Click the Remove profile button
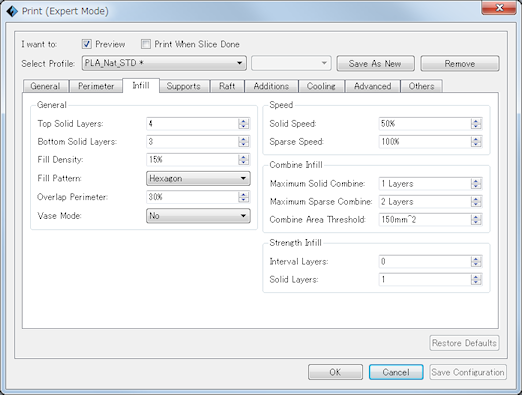The height and width of the screenshot is (395, 522). click(460, 63)
